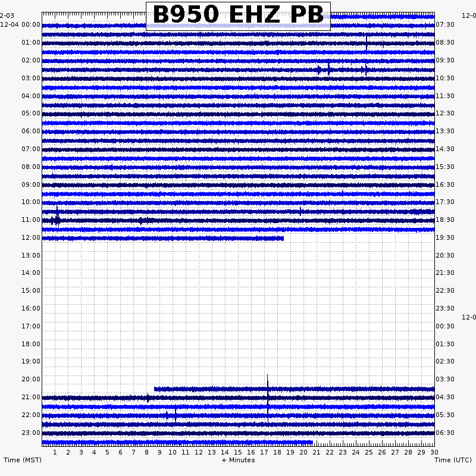Select the 14:00 MST row label
The image size is (476, 476).
pos(31,273)
